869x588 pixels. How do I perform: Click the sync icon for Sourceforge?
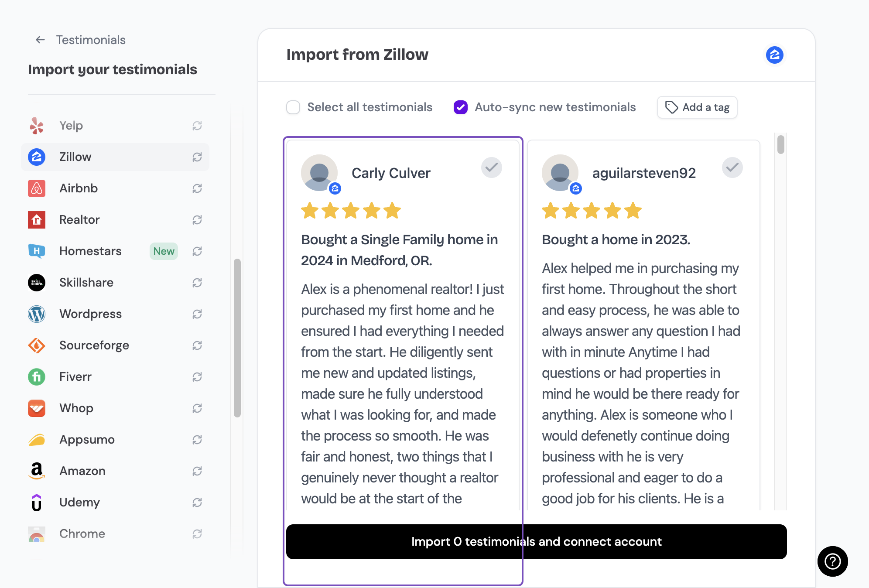tap(197, 345)
